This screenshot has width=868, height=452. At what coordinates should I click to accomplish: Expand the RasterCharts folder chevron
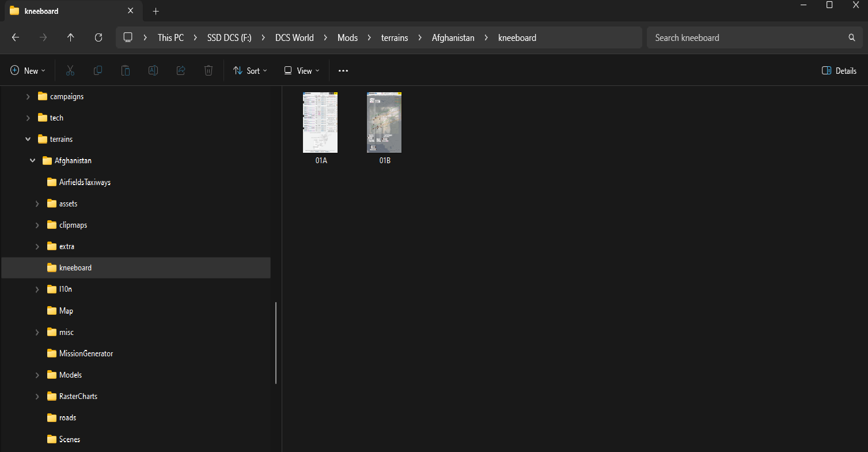coord(37,396)
